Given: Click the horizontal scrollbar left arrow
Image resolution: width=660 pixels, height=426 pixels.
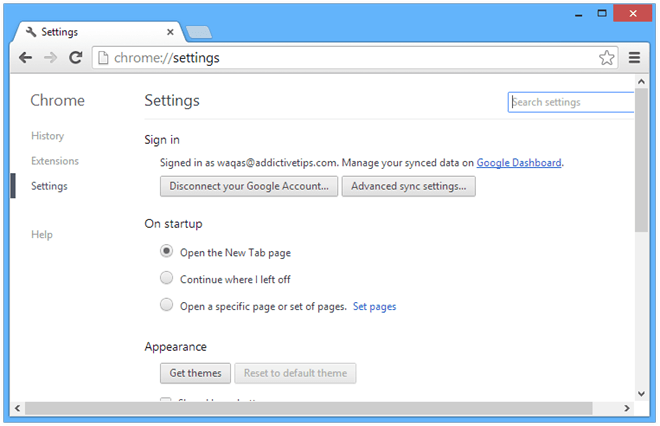Looking at the screenshot, I should pyautogui.click(x=17, y=408).
